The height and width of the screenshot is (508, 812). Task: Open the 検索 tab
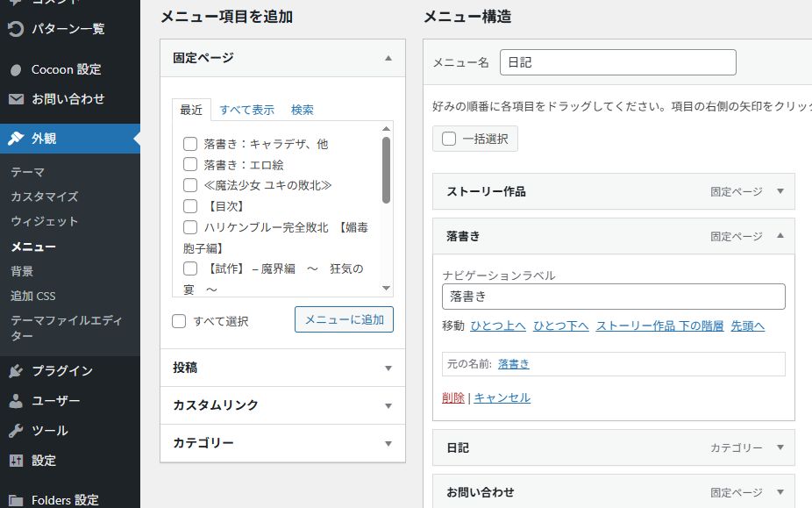(x=302, y=110)
